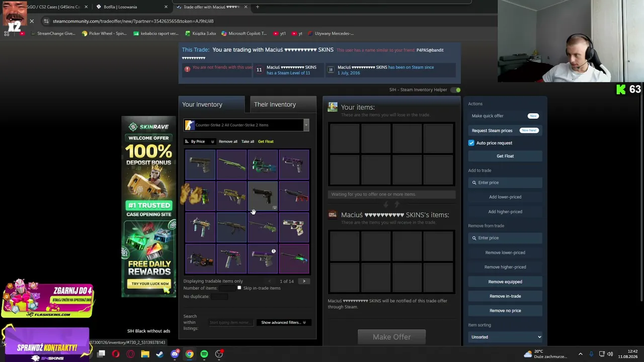Open Opera browser from the taskbar
644x362 pixels.
pyautogui.click(x=116, y=354)
